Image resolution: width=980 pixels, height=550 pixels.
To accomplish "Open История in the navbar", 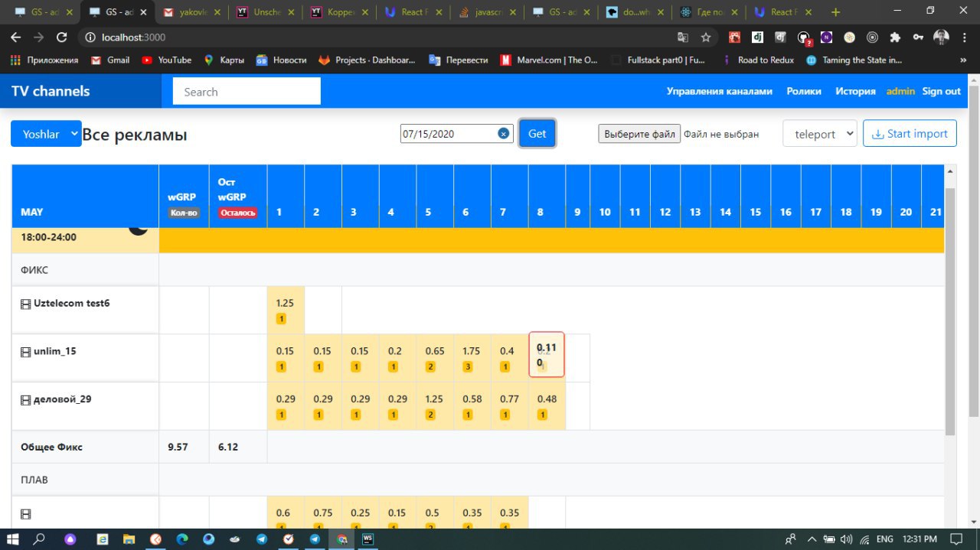I will point(855,91).
